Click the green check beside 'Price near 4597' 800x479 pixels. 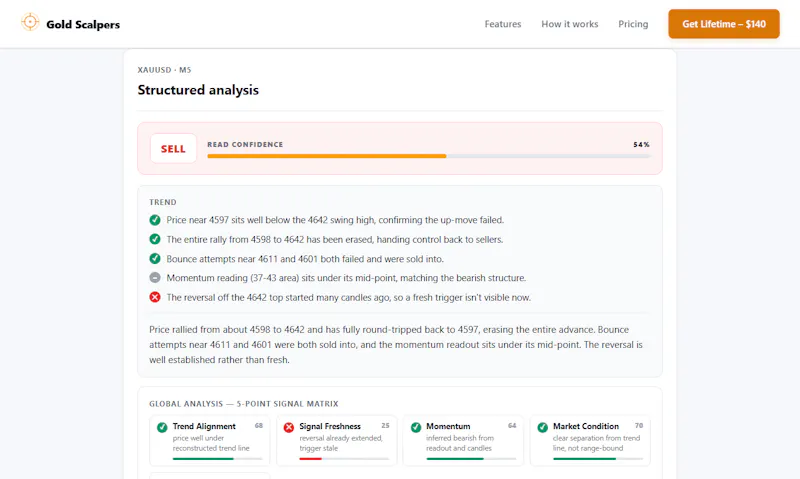(155, 220)
